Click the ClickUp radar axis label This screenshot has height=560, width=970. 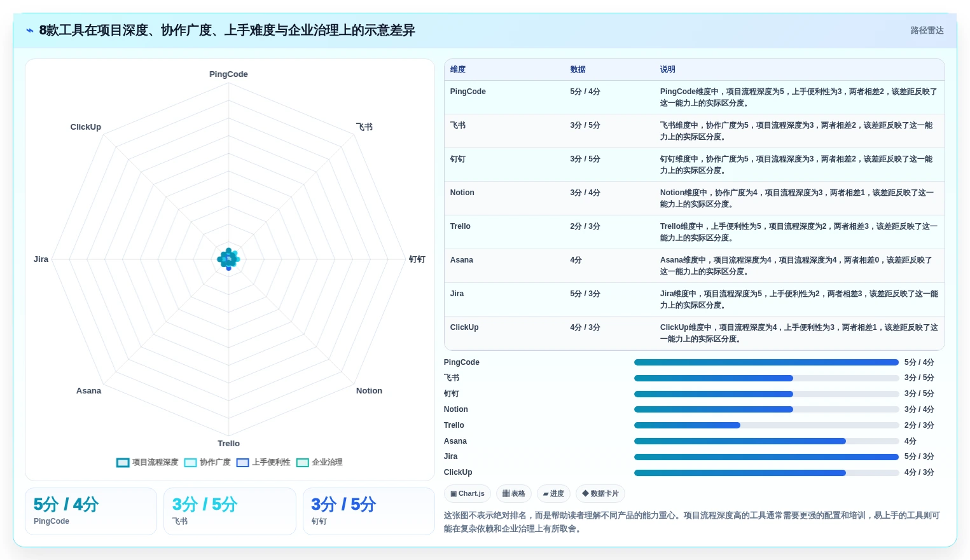click(x=86, y=127)
